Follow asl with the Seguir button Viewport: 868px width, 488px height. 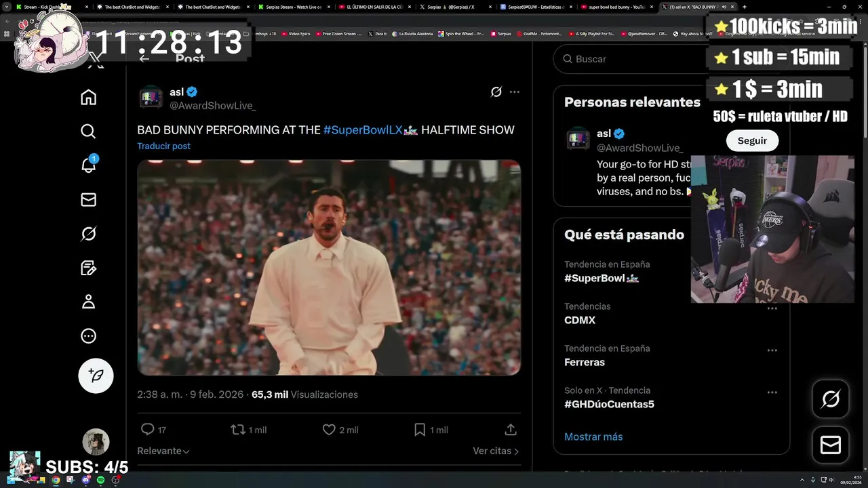(752, 140)
